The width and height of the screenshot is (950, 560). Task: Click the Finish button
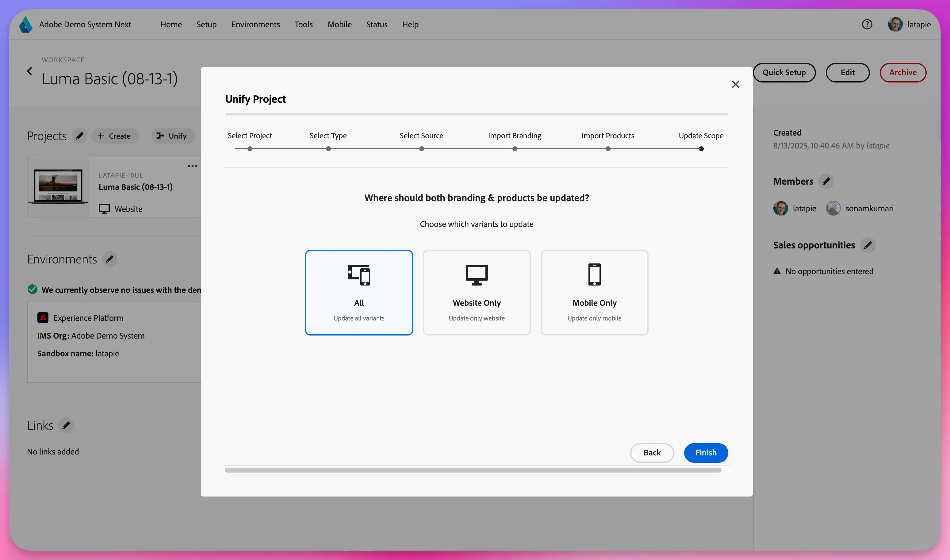(x=706, y=452)
